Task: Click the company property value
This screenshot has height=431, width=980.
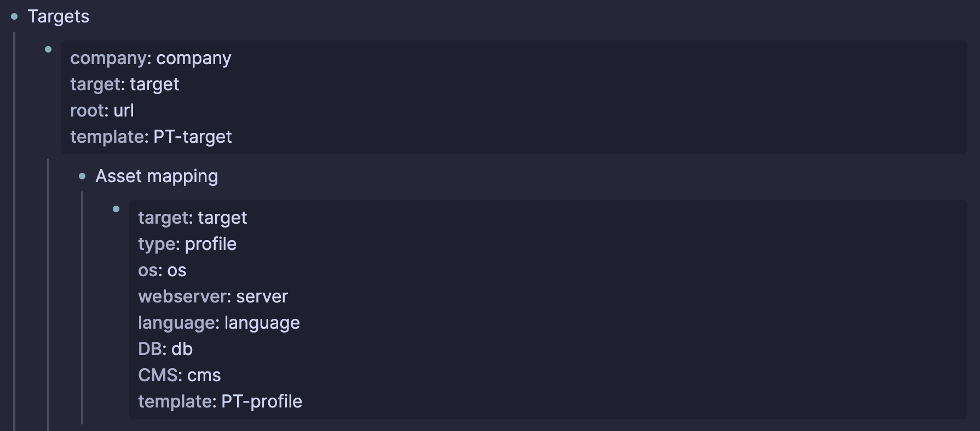Action: pos(194,58)
